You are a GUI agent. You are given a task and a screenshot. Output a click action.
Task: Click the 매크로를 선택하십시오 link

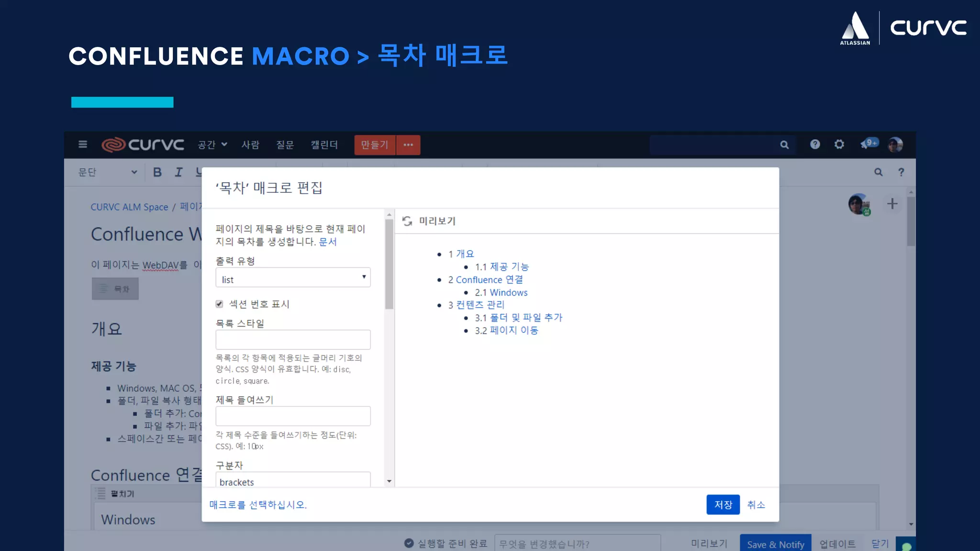(258, 505)
